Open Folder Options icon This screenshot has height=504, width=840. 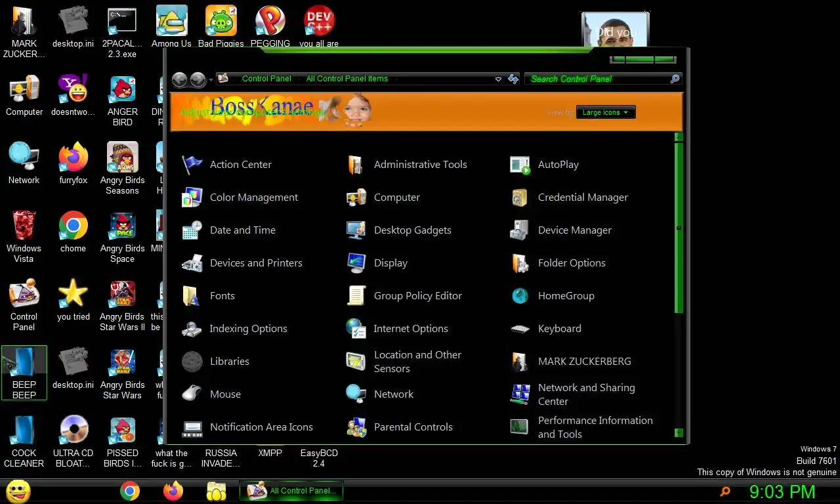pos(520,262)
